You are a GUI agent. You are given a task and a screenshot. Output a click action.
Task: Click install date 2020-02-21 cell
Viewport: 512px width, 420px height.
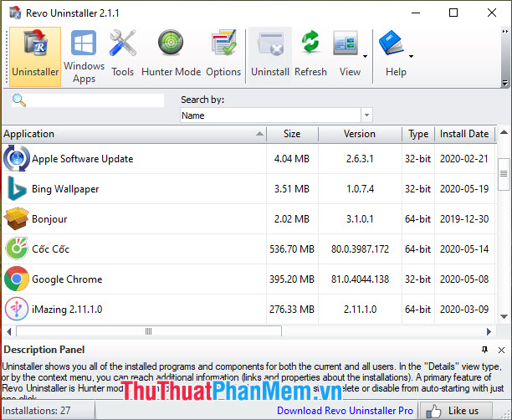[x=464, y=159]
